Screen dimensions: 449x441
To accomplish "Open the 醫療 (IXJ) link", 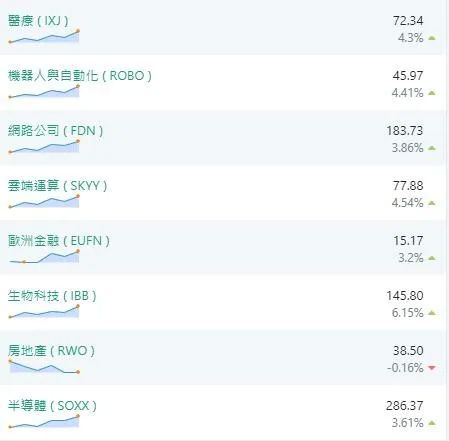I will point(38,21).
